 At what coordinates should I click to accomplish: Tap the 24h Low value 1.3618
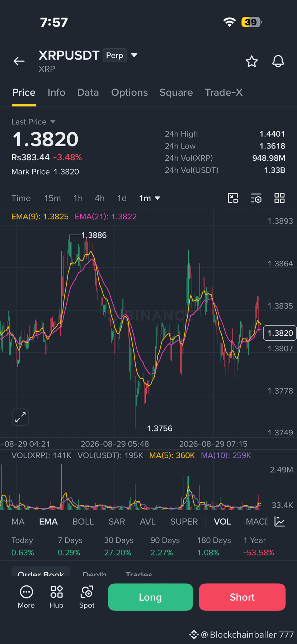[272, 146]
